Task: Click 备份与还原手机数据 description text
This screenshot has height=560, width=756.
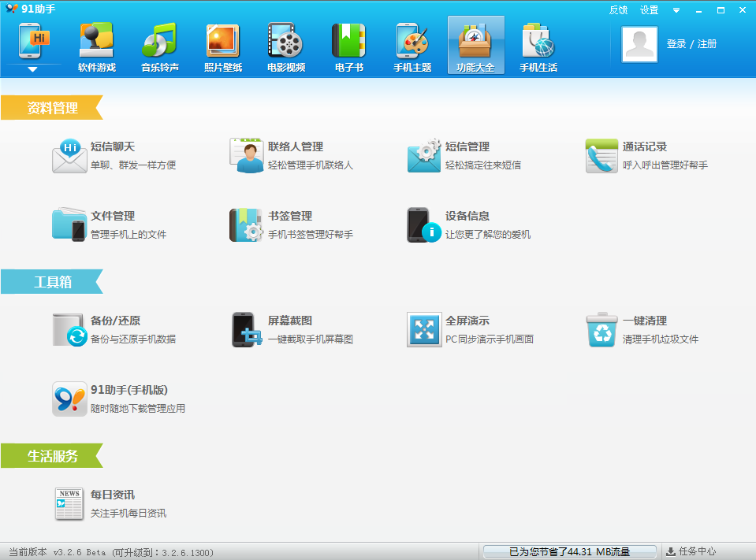Action: [133, 339]
